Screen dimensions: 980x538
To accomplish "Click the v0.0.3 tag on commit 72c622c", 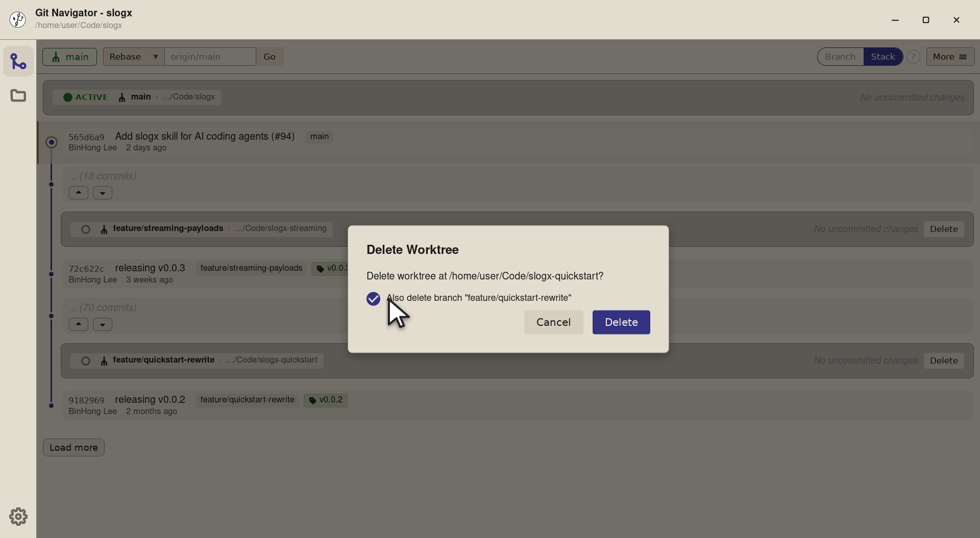I will pos(330,269).
